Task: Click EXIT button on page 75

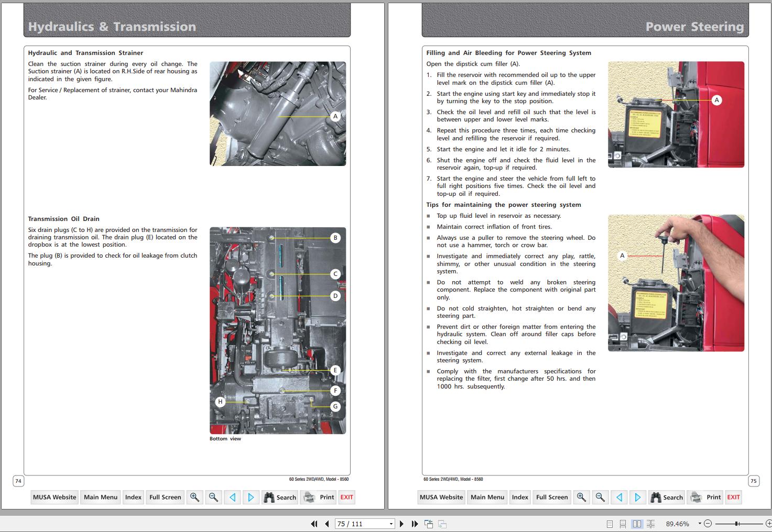Action: pyautogui.click(x=734, y=497)
